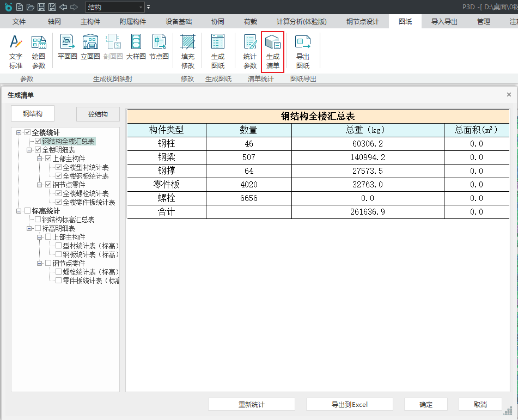
Task: Collapse the 全楼明细表 tree branch
Action: coord(30,150)
